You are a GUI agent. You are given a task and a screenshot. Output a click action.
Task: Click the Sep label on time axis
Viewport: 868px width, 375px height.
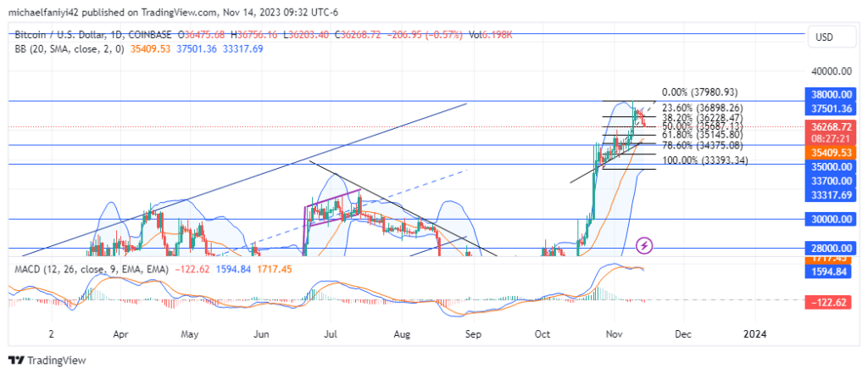point(471,334)
